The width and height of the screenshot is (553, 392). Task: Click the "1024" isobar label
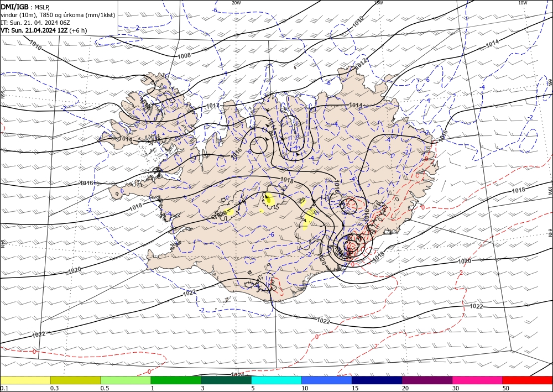[237, 374]
